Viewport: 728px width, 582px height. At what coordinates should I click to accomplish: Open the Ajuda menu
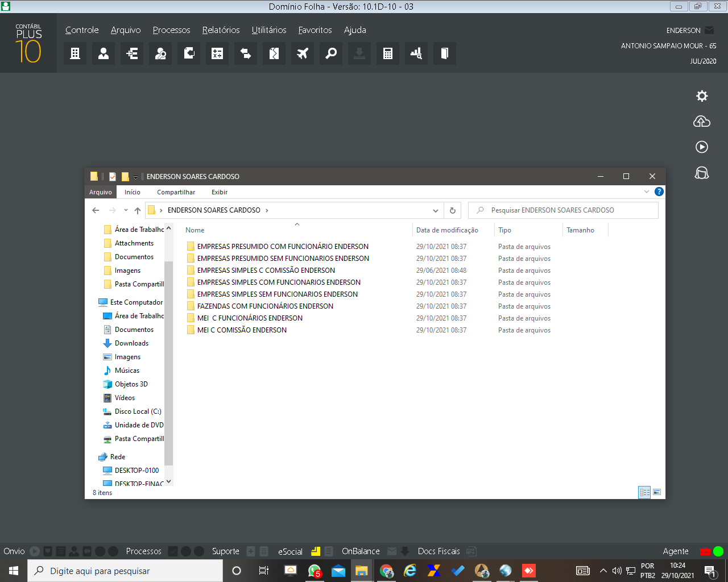point(355,30)
